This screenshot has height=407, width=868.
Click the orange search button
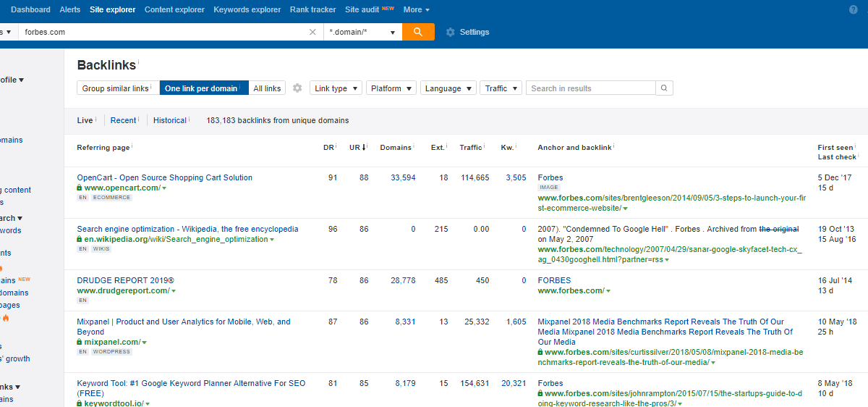click(418, 32)
